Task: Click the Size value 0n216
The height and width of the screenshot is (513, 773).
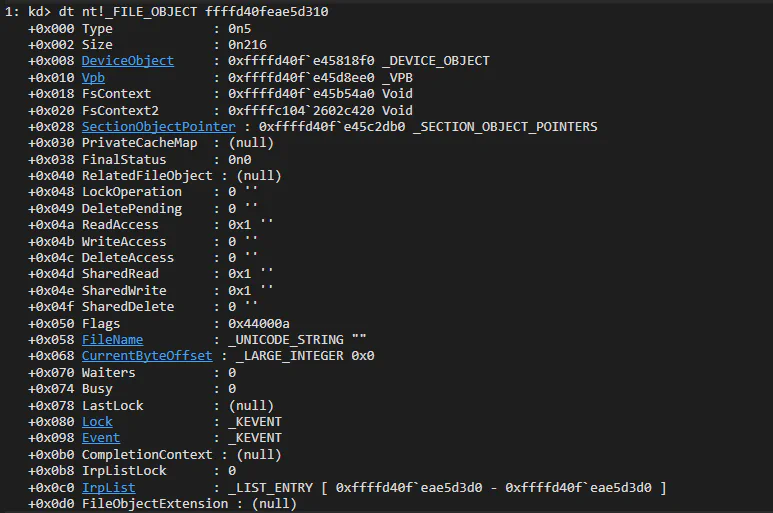Action: 246,45
